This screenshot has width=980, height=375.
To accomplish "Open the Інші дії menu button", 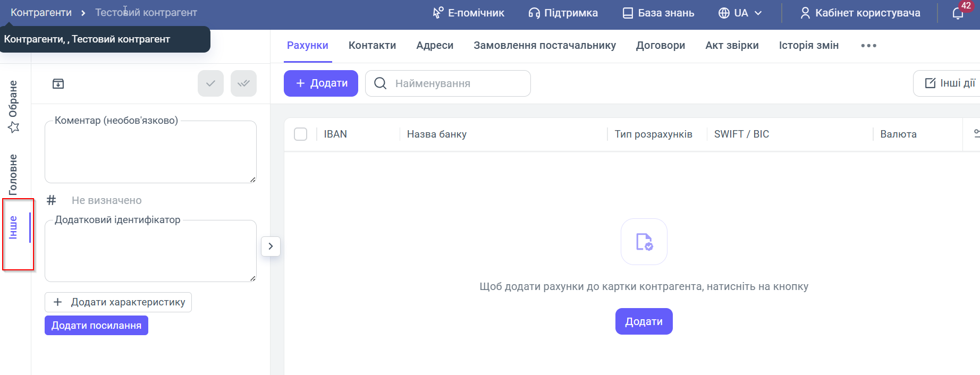I will [x=950, y=83].
